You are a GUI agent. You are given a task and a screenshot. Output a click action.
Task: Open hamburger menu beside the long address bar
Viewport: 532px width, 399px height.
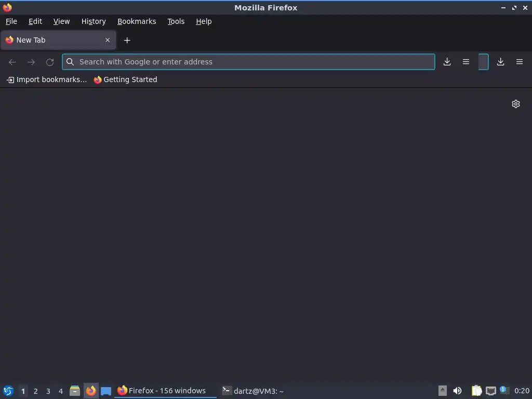coord(466,62)
